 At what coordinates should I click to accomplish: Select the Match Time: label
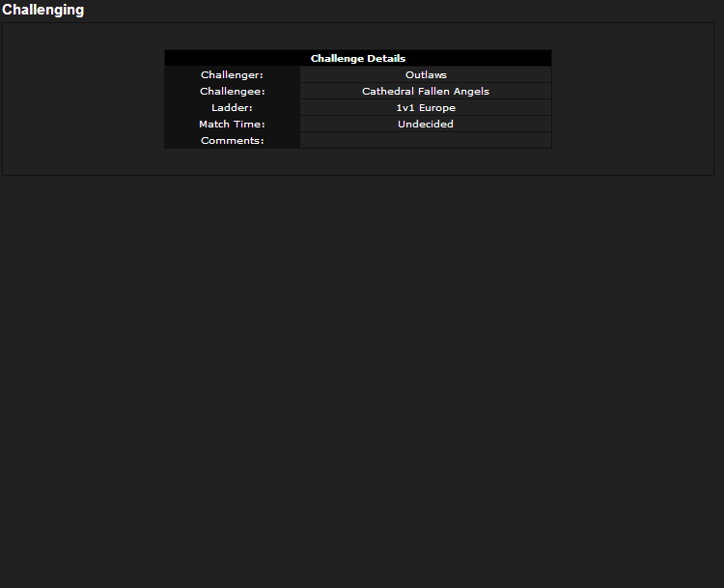(x=232, y=125)
